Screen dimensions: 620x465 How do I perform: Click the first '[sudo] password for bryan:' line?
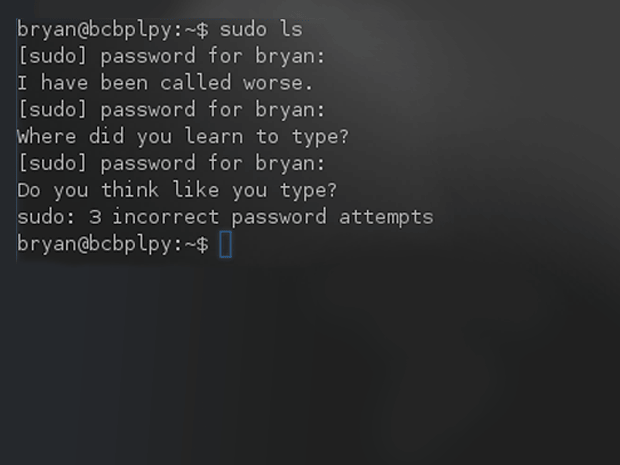(x=171, y=56)
